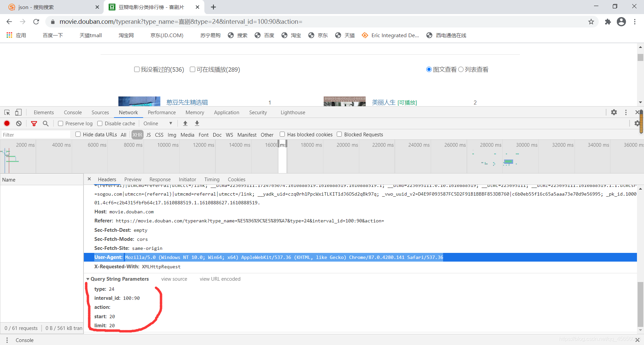Select the 图文查看 radio option
The height and width of the screenshot is (345, 644).
tap(429, 69)
